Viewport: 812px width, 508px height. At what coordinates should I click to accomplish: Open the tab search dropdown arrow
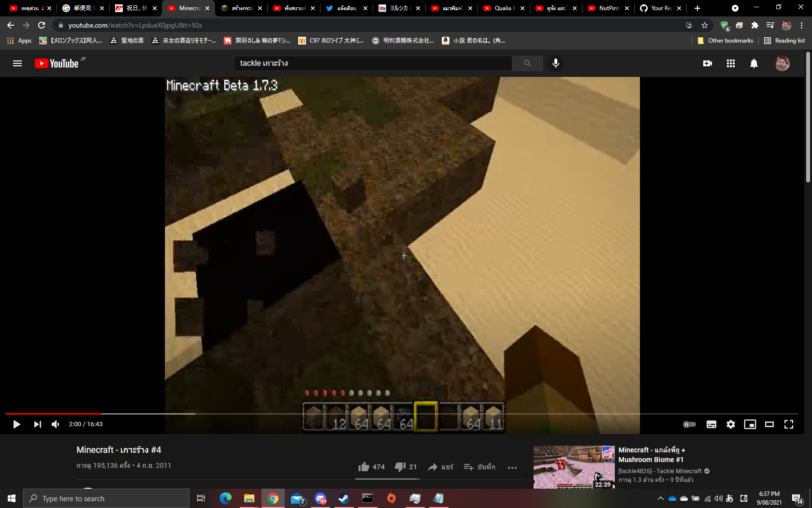[735, 8]
